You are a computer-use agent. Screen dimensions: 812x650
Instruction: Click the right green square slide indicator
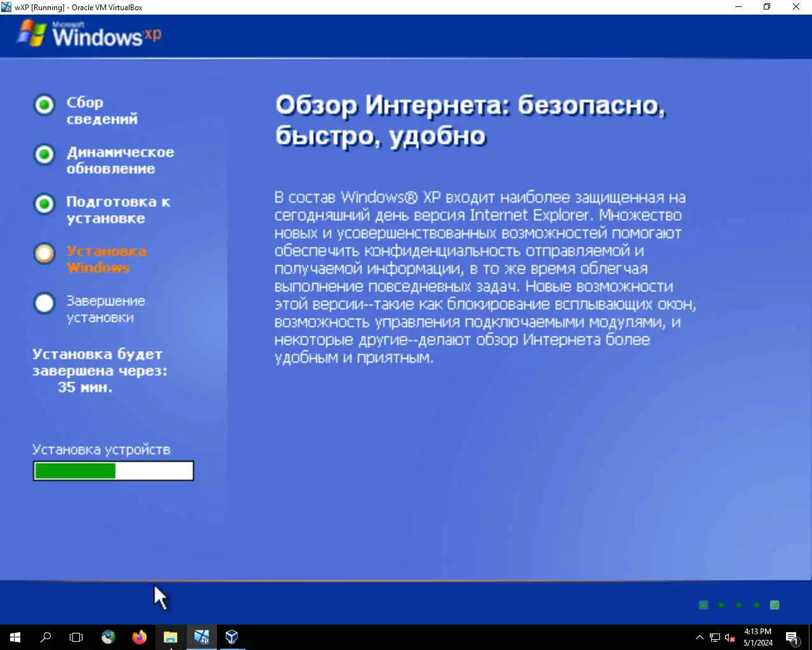tap(775, 605)
